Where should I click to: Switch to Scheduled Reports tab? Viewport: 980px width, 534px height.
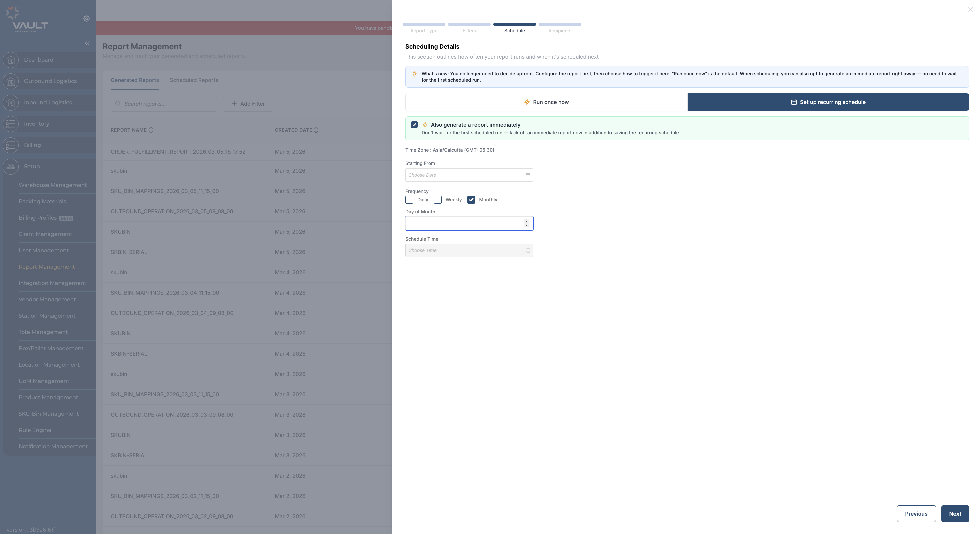[194, 80]
